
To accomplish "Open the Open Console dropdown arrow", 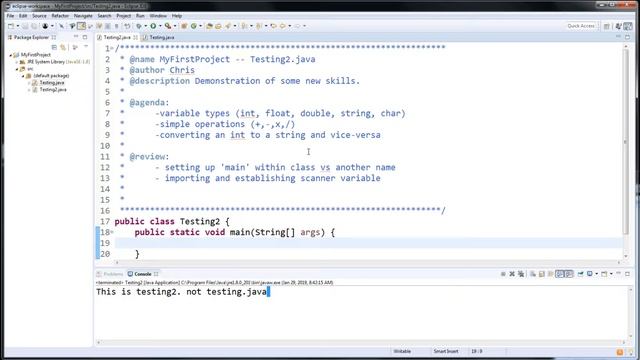I will pyautogui.click(x=611, y=274).
